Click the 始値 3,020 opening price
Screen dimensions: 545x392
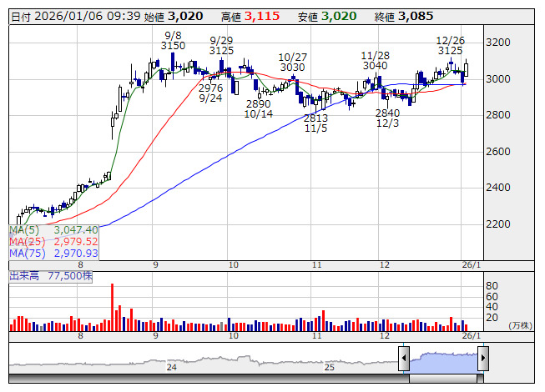(174, 17)
